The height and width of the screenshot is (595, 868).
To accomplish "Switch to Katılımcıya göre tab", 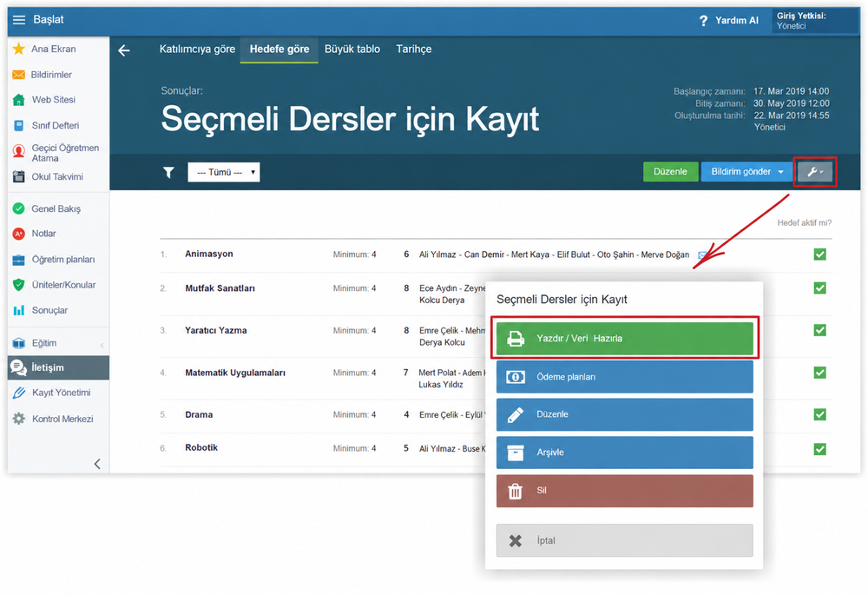I will coord(197,50).
